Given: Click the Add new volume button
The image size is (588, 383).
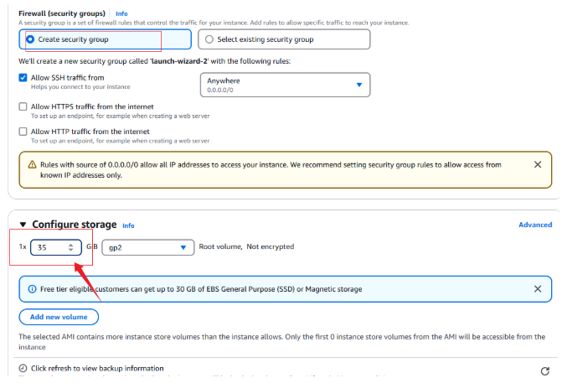Looking at the screenshot, I should point(59,317).
